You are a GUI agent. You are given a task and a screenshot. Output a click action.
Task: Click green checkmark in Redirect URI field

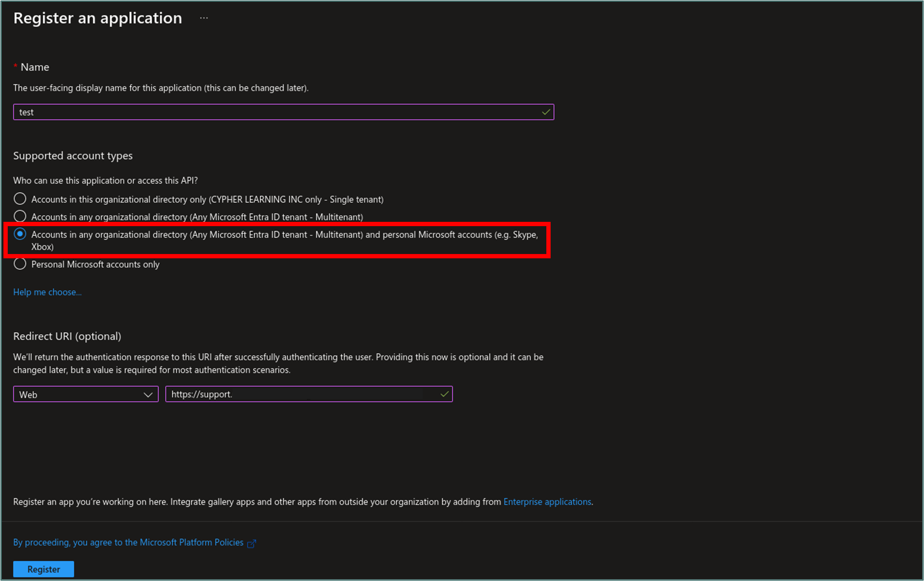click(x=444, y=394)
